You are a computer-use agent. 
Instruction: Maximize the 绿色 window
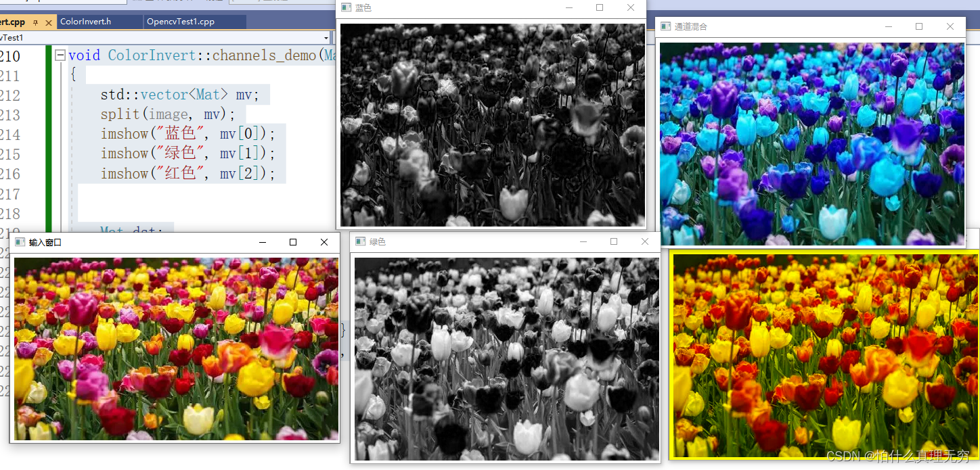pyautogui.click(x=614, y=241)
